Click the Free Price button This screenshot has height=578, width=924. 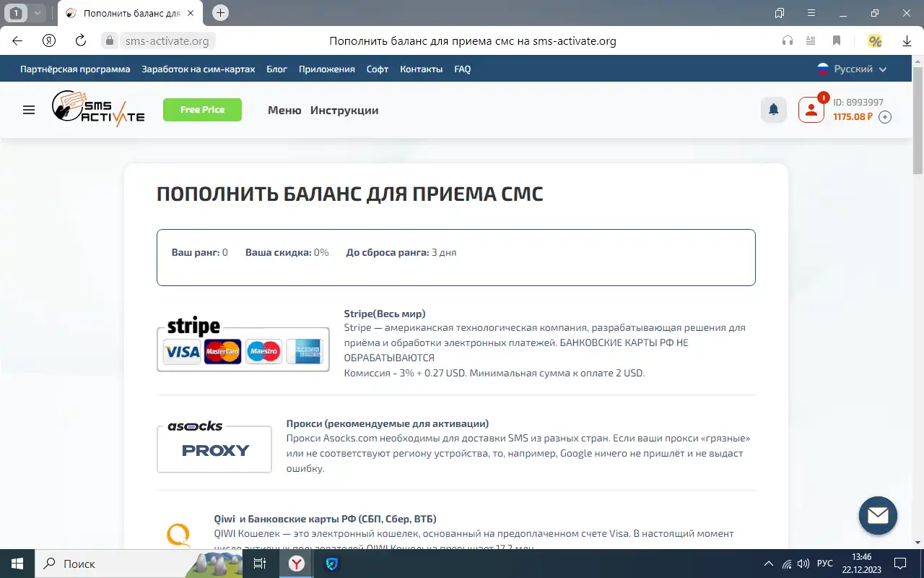click(x=202, y=110)
